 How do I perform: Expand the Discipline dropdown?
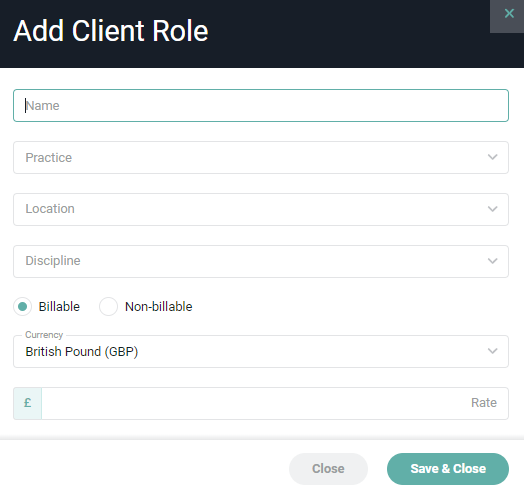[261, 261]
